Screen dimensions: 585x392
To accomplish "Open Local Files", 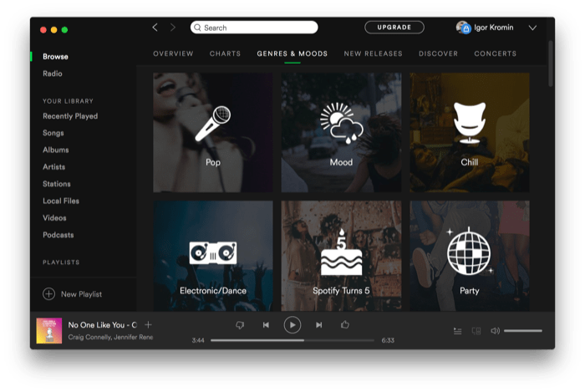I will click(x=61, y=201).
